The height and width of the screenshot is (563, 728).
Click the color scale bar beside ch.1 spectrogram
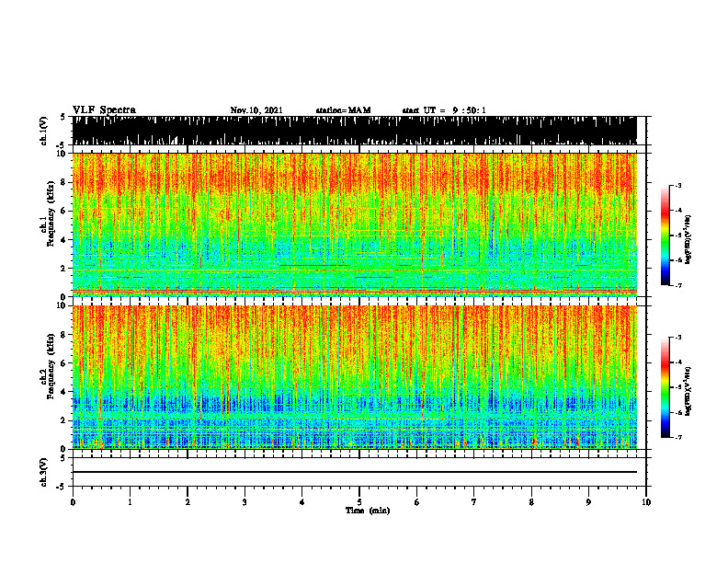[665, 236]
